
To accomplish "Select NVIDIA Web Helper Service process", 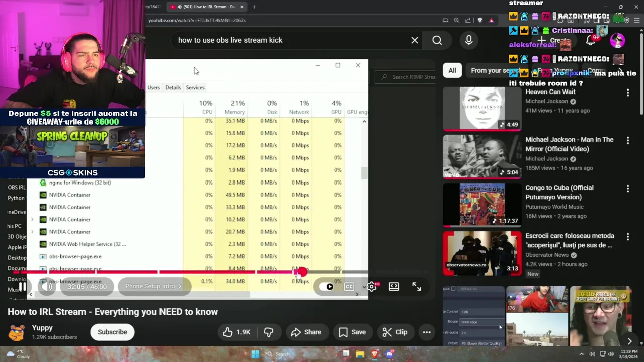I will (x=87, y=244).
